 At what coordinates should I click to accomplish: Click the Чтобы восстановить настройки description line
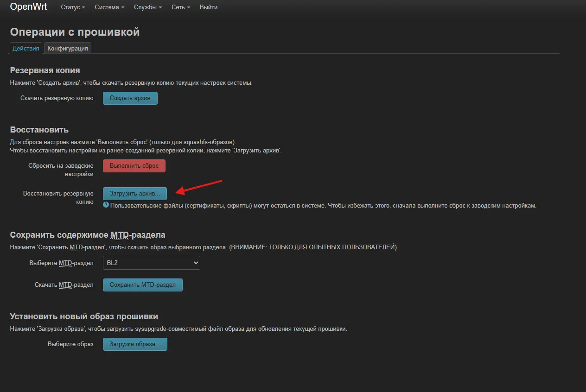(x=146, y=151)
